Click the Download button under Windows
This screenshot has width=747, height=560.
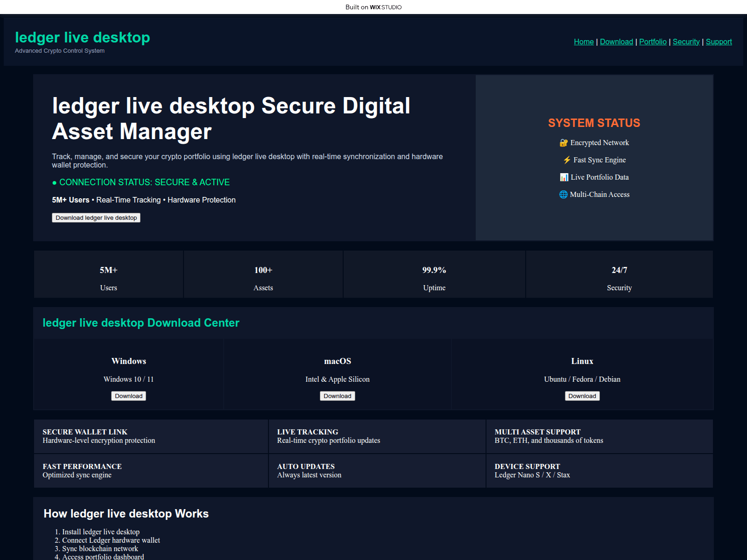tap(129, 396)
